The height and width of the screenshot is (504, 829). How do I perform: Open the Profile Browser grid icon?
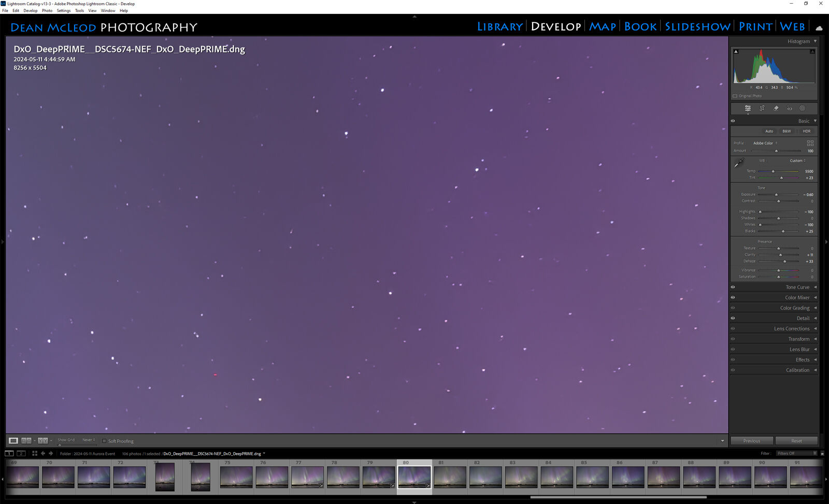[x=810, y=143]
